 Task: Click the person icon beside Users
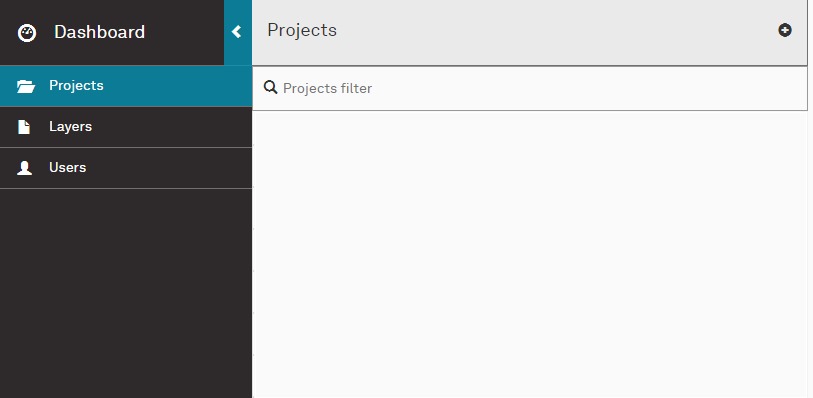(24, 168)
